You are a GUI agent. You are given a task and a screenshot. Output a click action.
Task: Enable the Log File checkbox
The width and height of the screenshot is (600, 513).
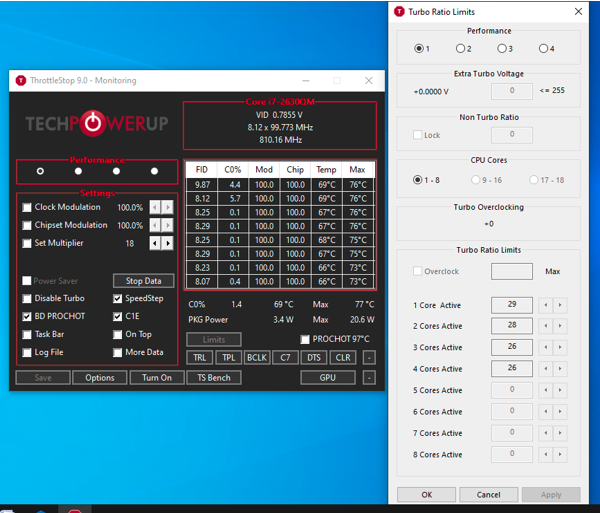[27, 352]
